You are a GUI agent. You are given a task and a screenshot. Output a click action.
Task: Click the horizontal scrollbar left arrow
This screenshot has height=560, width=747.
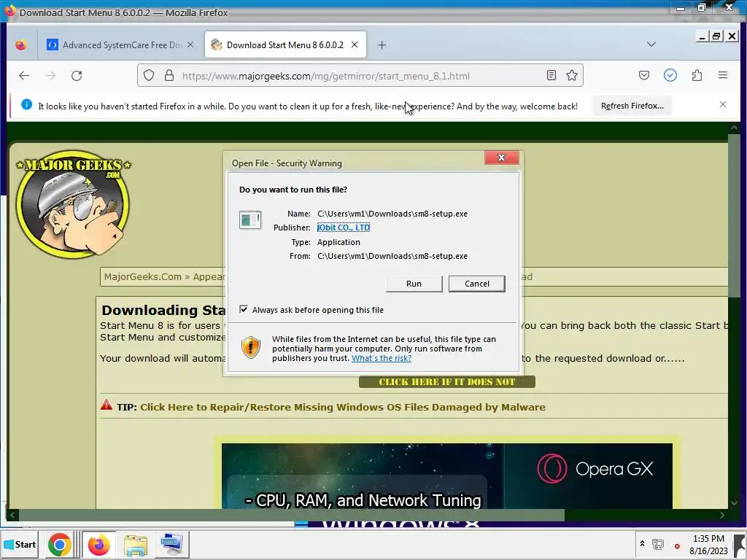(12, 515)
